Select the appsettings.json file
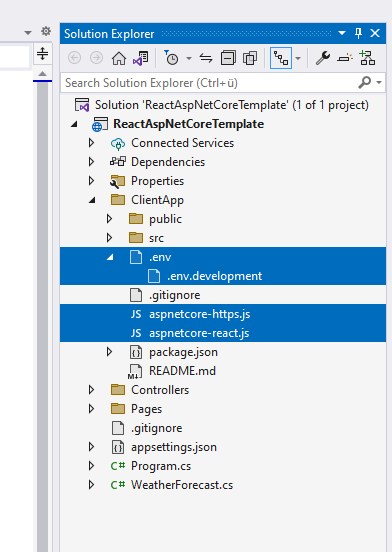 tap(174, 447)
